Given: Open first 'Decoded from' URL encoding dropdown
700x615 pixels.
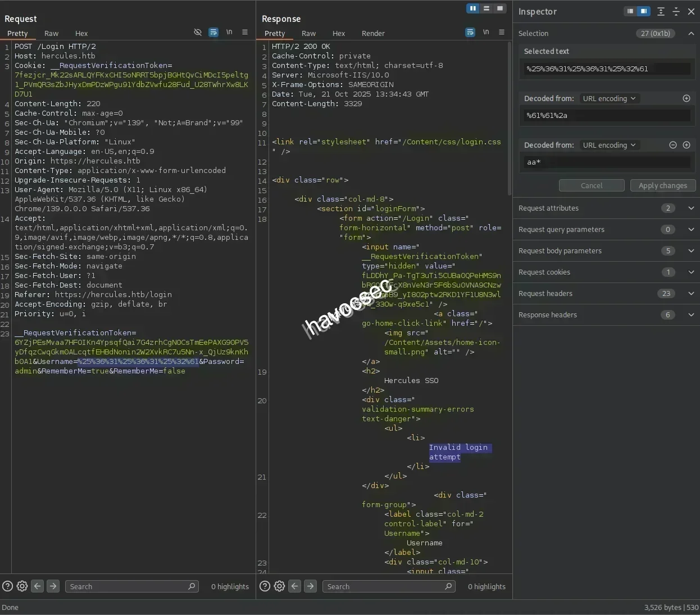Looking at the screenshot, I should click(609, 98).
